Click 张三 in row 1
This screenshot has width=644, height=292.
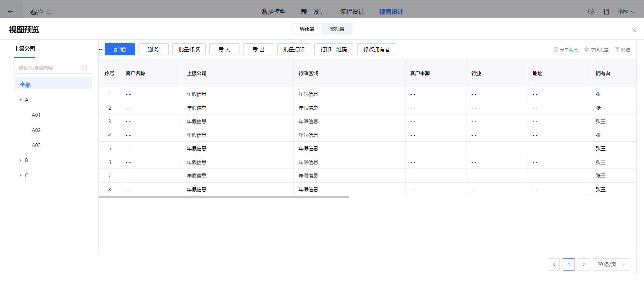point(601,94)
